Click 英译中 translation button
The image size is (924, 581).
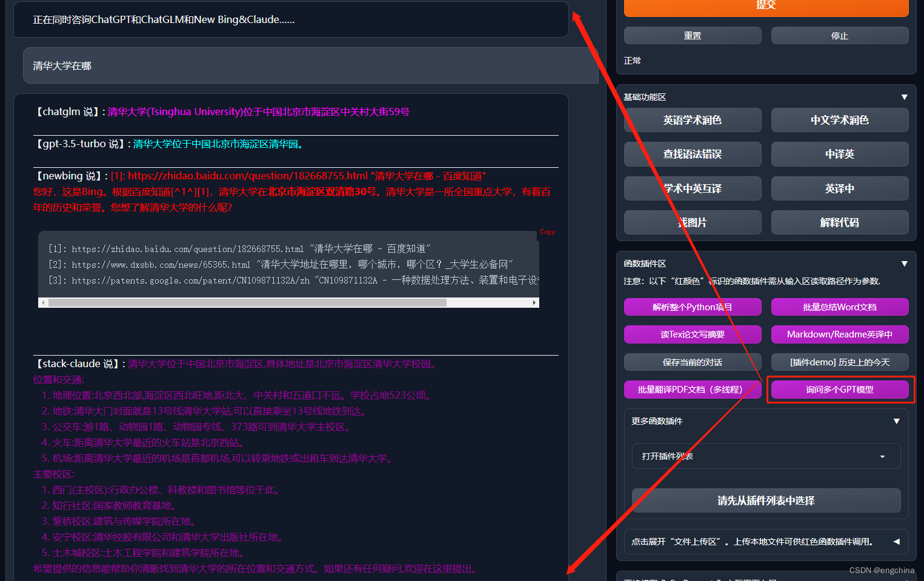[x=840, y=188]
